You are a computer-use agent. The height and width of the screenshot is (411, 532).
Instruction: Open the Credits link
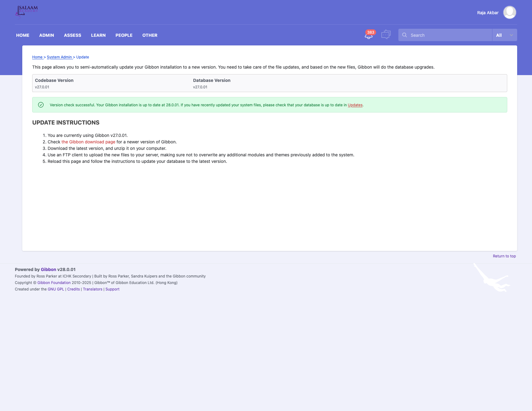pyautogui.click(x=74, y=289)
